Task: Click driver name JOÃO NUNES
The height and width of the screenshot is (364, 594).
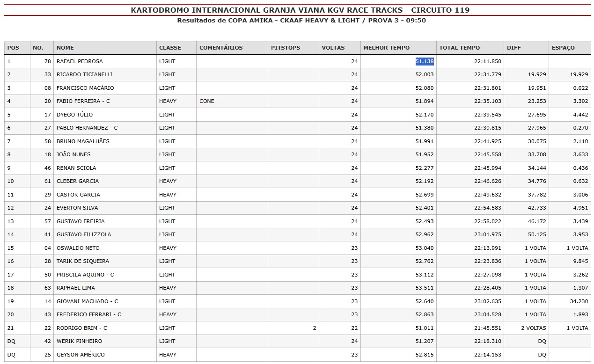Action: pyautogui.click(x=73, y=154)
